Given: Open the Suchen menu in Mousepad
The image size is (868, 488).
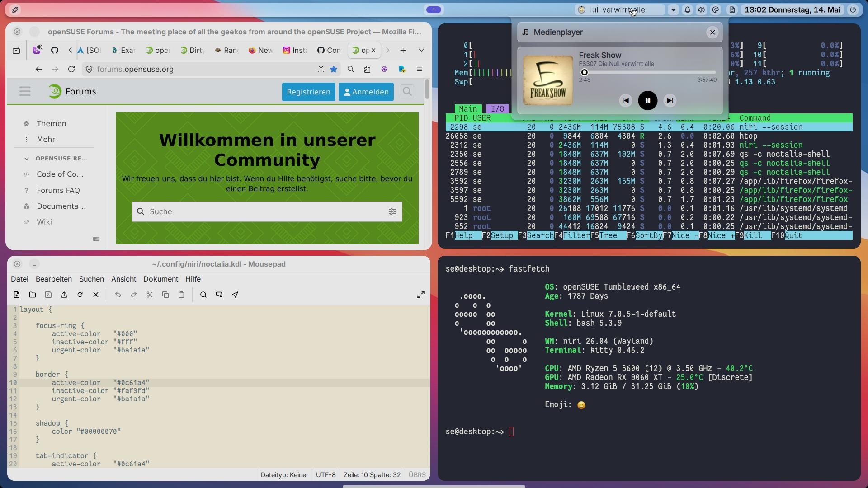Looking at the screenshot, I should click(91, 279).
